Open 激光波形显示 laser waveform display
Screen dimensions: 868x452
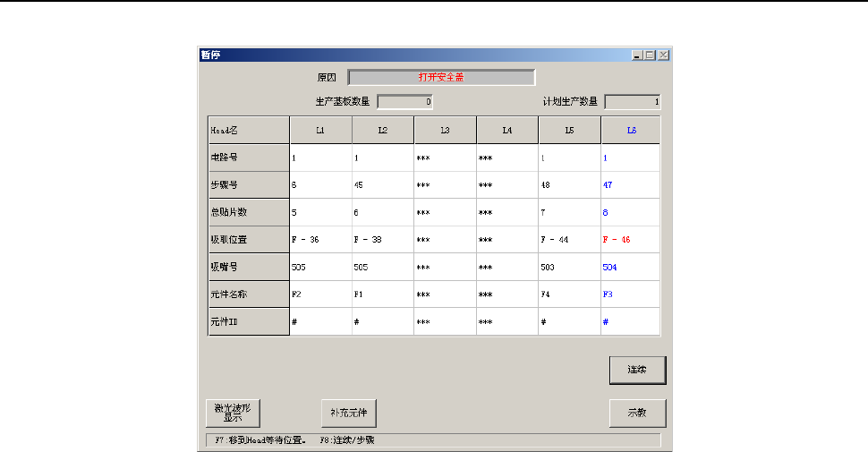coord(233,413)
